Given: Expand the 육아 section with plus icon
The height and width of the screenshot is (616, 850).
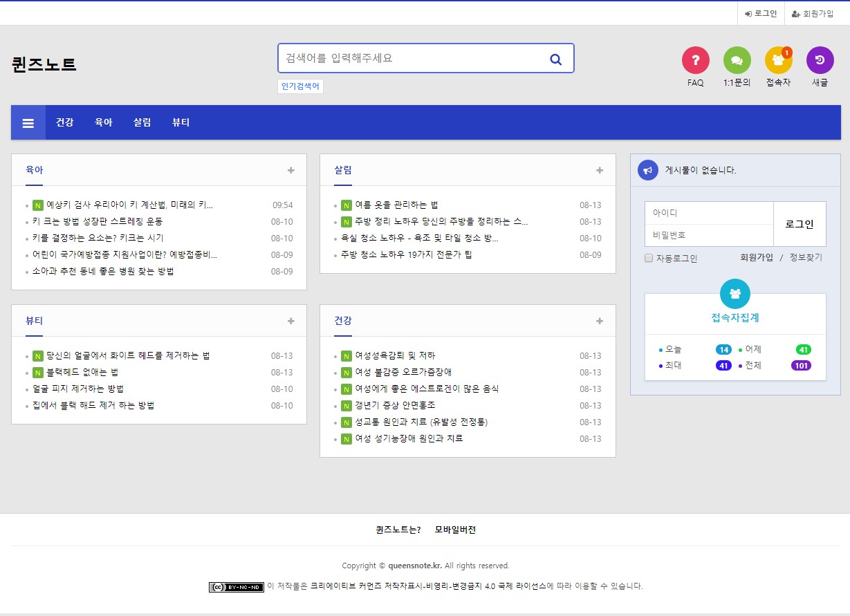Looking at the screenshot, I should (291, 171).
